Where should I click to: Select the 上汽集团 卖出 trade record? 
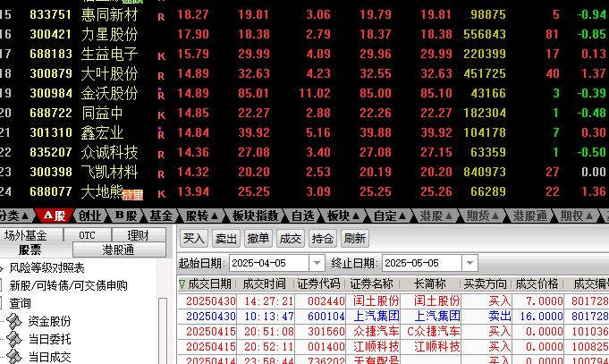(x=393, y=317)
